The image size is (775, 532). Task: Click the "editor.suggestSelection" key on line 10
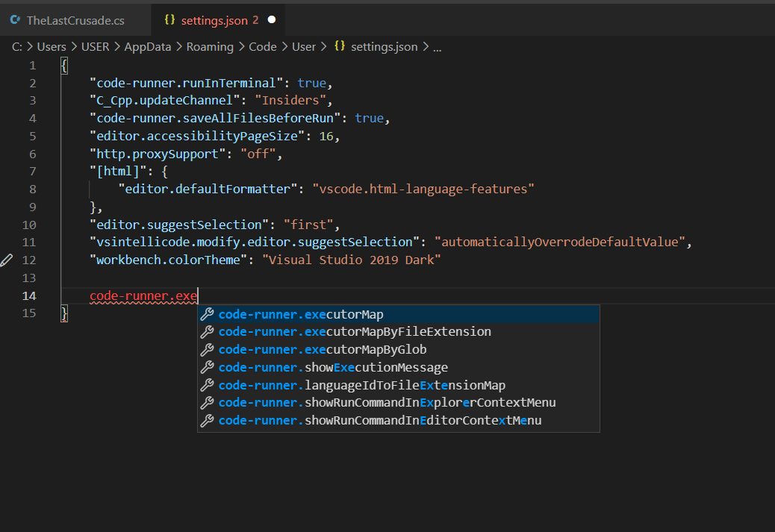click(179, 225)
